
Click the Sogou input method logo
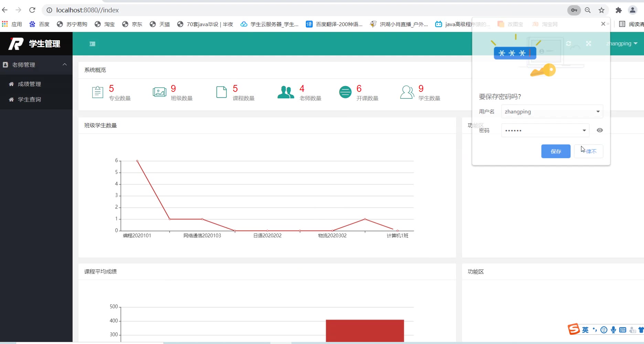coord(573,329)
